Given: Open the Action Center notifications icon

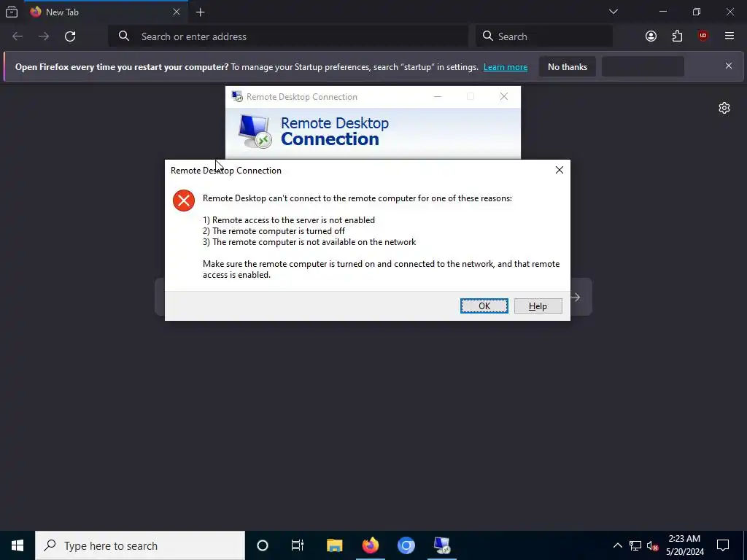Looking at the screenshot, I should (723, 545).
